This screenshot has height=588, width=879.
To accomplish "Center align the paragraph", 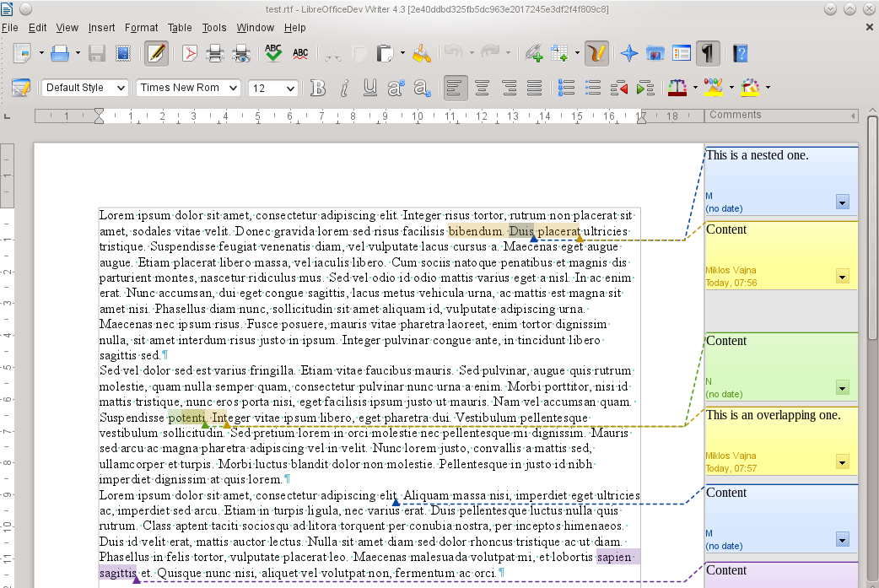I will (x=482, y=88).
